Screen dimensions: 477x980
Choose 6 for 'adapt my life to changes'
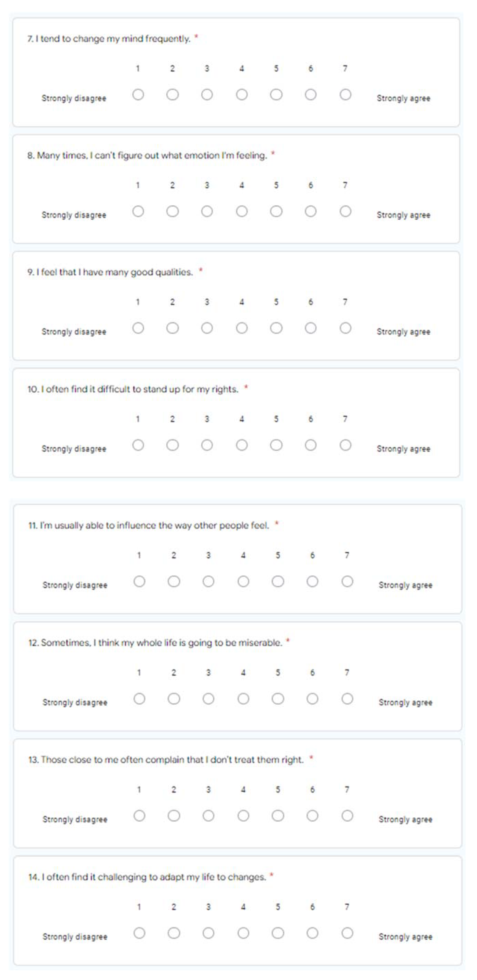click(x=312, y=933)
